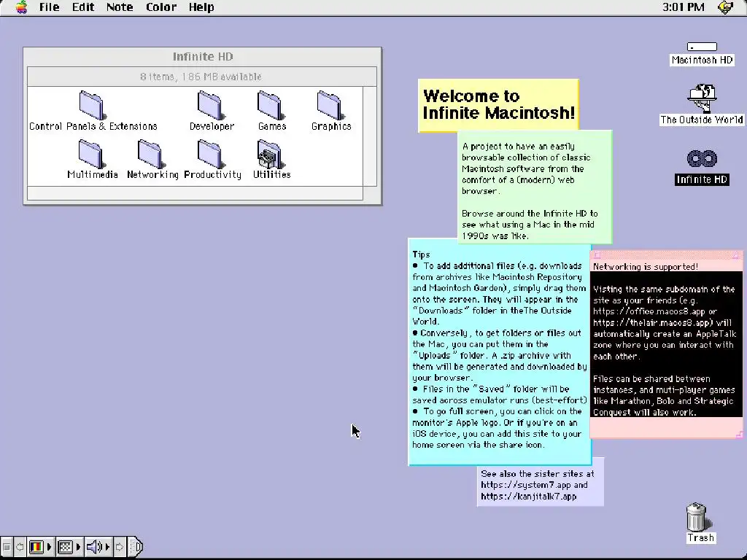Image resolution: width=747 pixels, height=560 pixels.
Task: Click the pink note's zoom box
Action: [x=735, y=255]
